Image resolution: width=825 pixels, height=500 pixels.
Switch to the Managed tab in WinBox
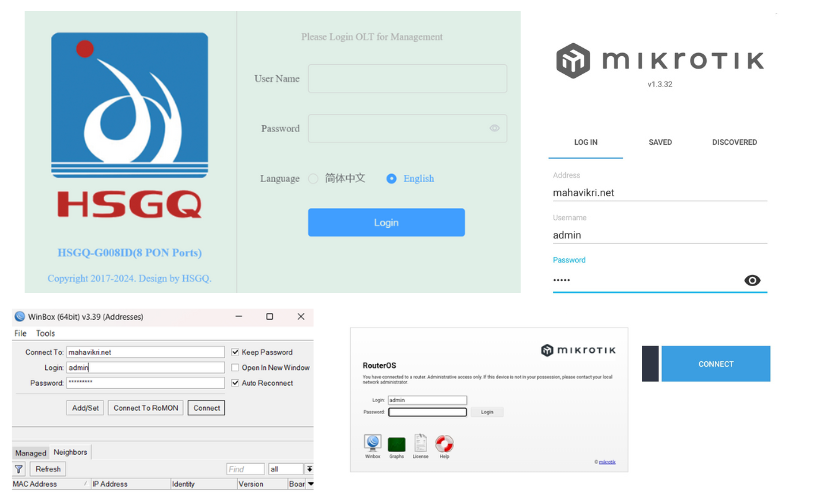[30, 453]
